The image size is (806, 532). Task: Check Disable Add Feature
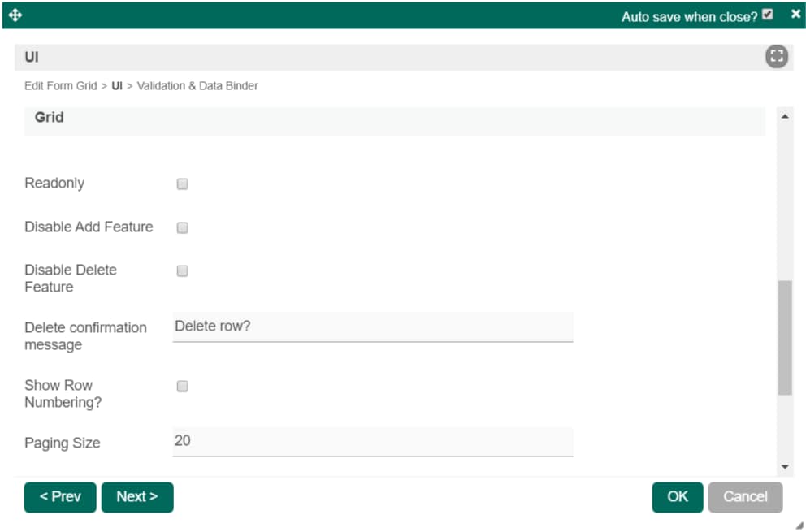(183, 227)
